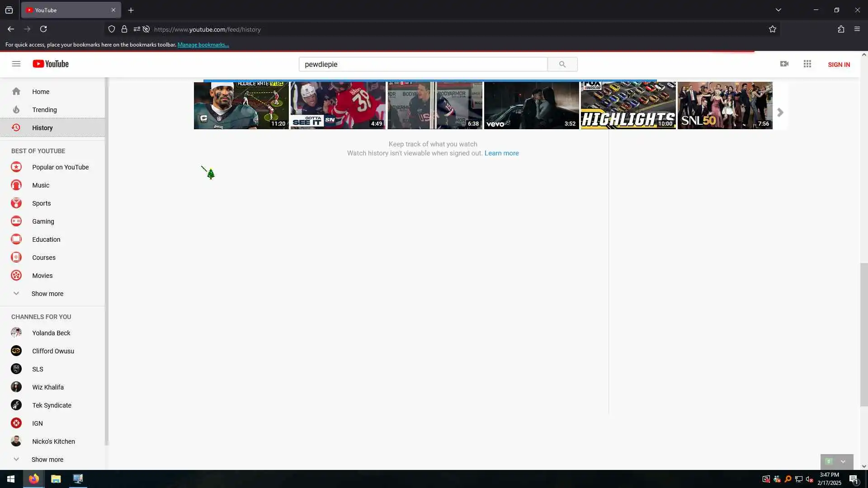Click the Manage bookmarks link
The width and height of the screenshot is (868, 488).
pyautogui.click(x=203, y=45)
